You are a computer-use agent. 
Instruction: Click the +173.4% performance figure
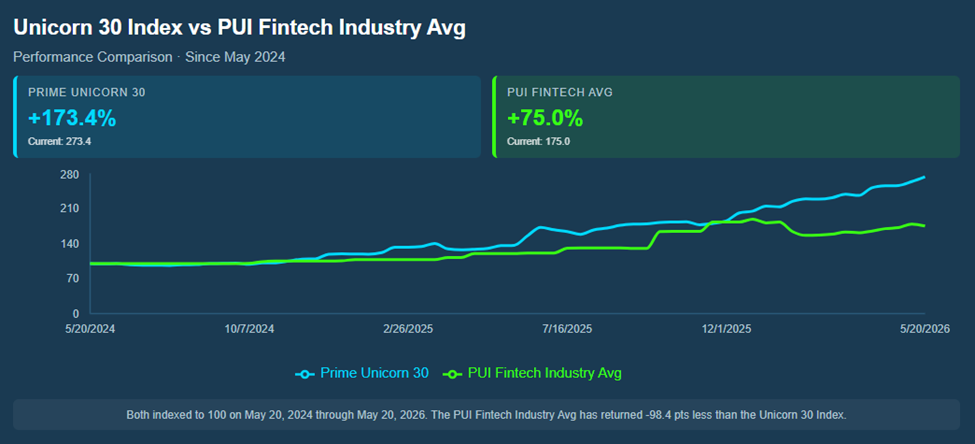pyautogui.click(x=72, y=118)
